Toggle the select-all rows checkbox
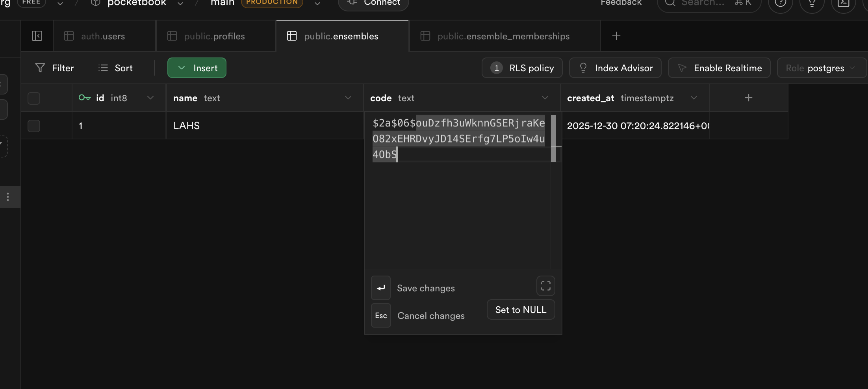Viewport: 868px width, 389px height. (34, 98)
